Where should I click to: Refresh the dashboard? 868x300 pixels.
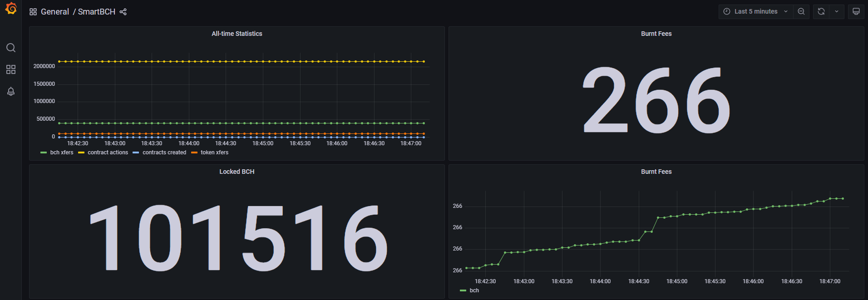821,11
